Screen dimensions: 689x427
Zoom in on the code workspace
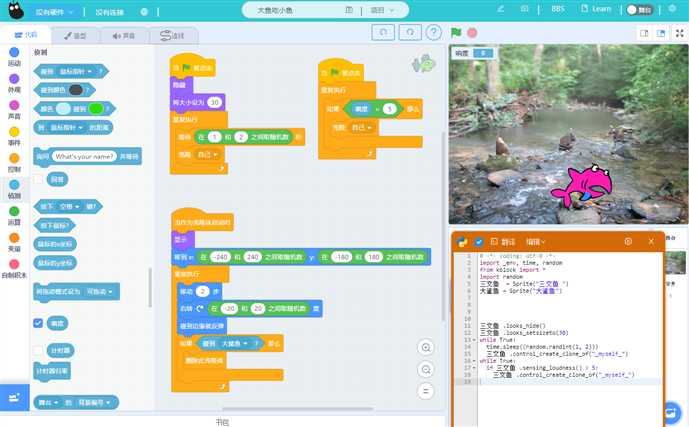[426, 347]
